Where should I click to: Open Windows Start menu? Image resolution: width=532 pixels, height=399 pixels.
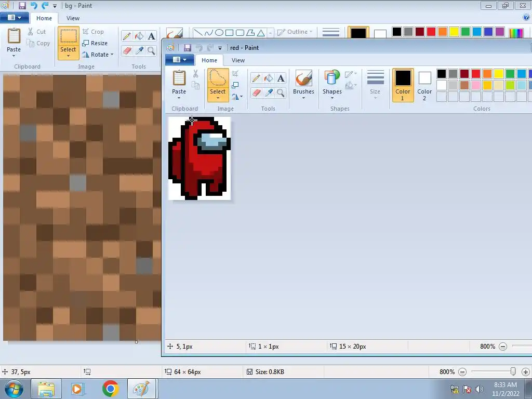(14, 389)
